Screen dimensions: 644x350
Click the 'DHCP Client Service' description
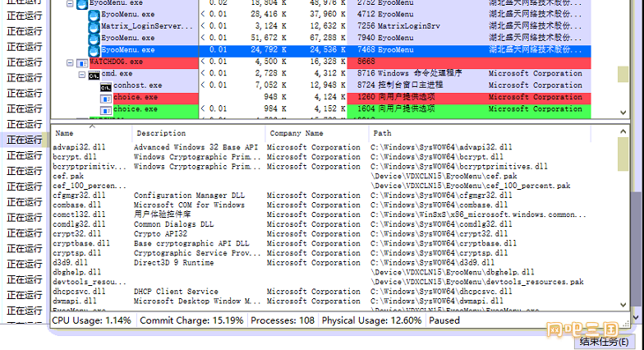tap(176, 291)
